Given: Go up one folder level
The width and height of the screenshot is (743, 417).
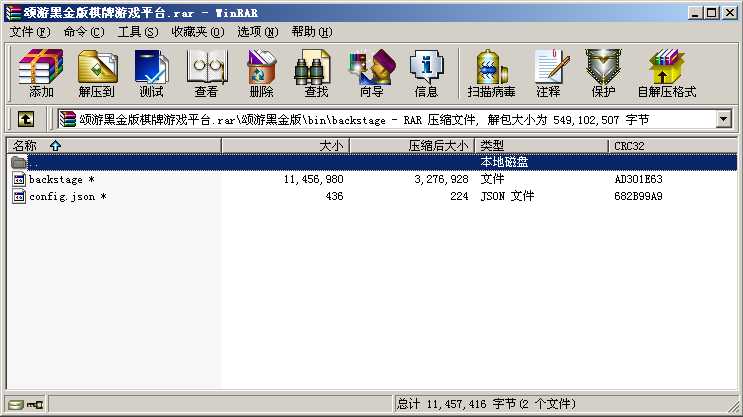Looking at the screenshot, I should pyautogui.click(x=26, y=119).
